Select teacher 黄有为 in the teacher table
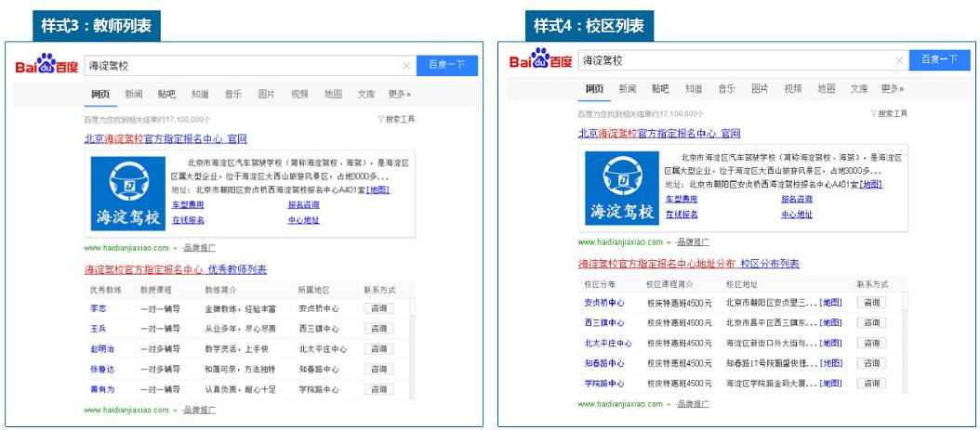Screen dimensions: 980x430 coord(102,389)
